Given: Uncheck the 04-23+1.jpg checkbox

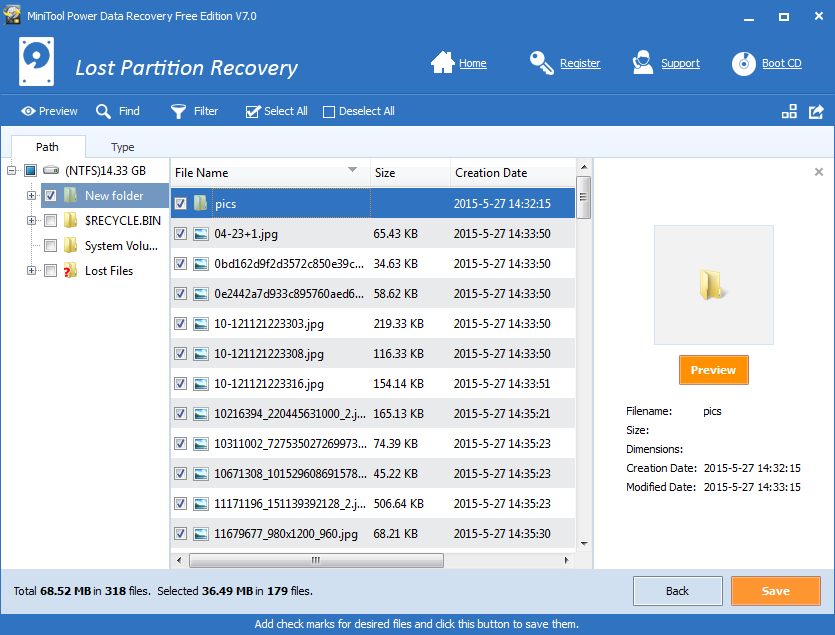Looking at the screenshot, I should pos(181,233).
